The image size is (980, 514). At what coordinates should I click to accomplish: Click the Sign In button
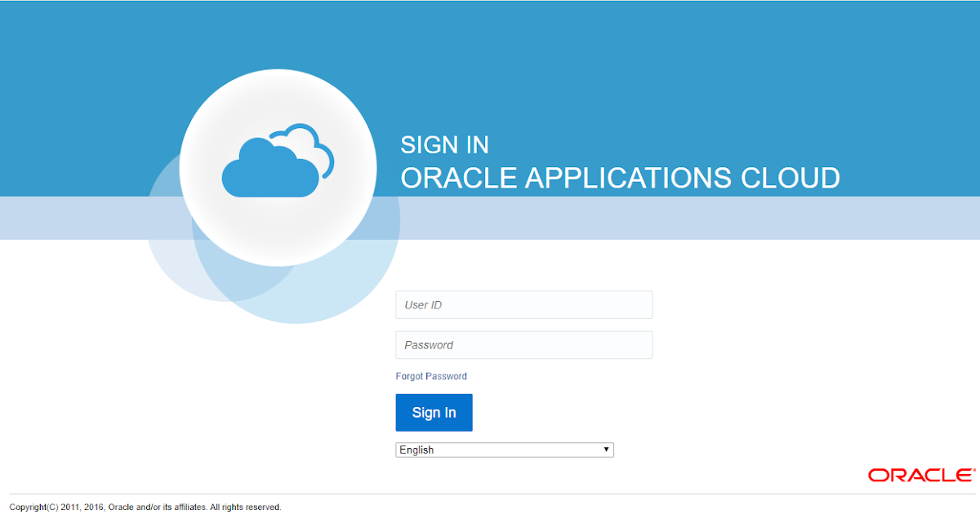tap(434, 412)
